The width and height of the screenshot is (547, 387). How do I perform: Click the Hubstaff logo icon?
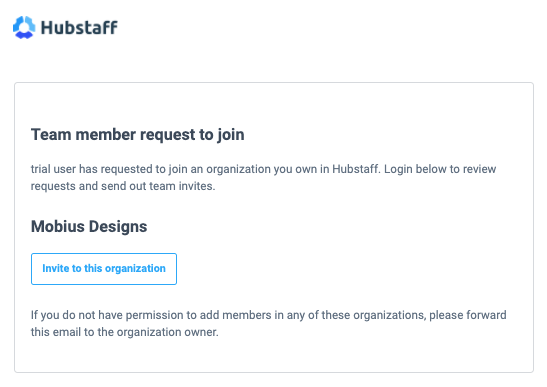tap(24, 27)
